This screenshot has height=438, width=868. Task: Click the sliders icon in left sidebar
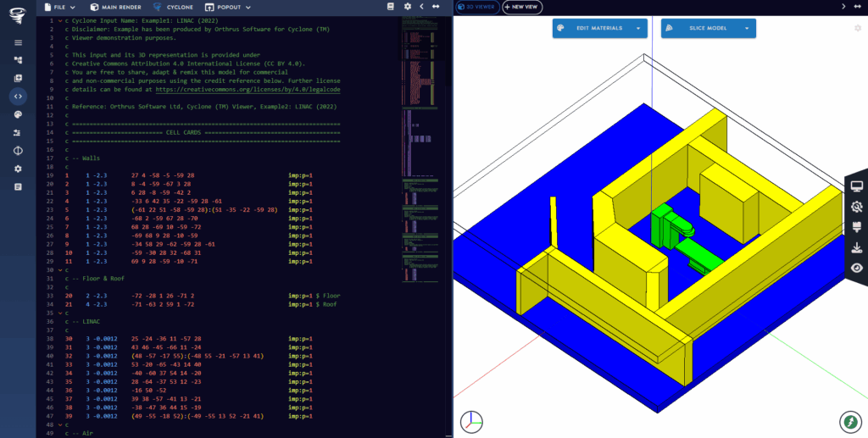tap(18, 133)
